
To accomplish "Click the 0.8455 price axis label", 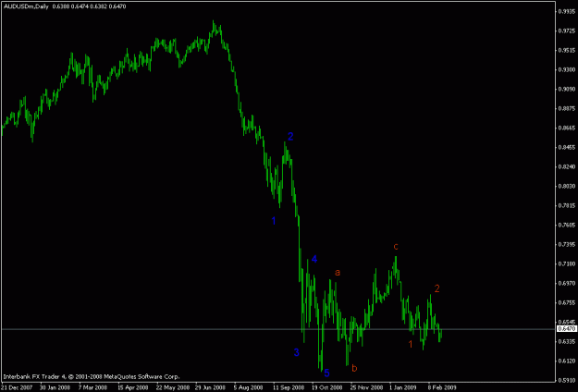I will (x=567, y=147).
